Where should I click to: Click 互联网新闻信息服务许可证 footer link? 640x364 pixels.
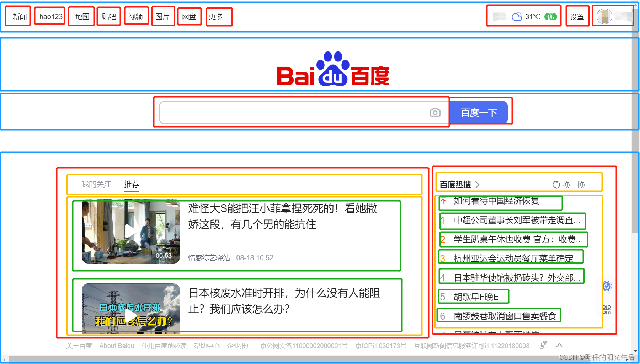point(471,346)
